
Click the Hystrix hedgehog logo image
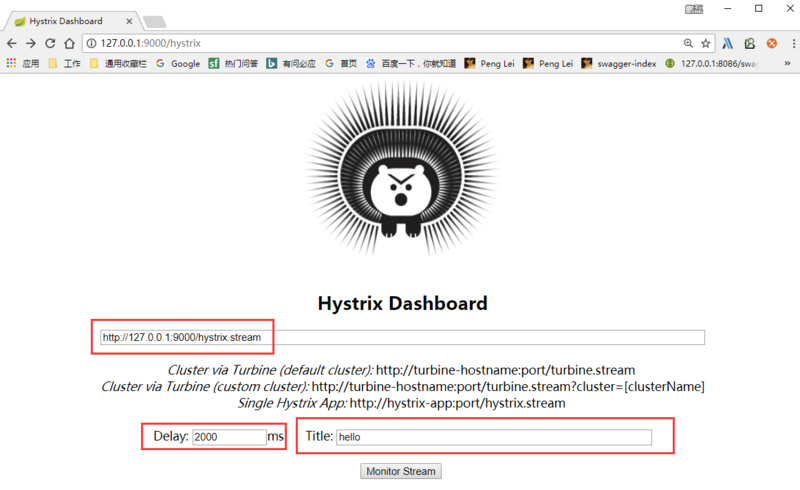click(402, 168)
